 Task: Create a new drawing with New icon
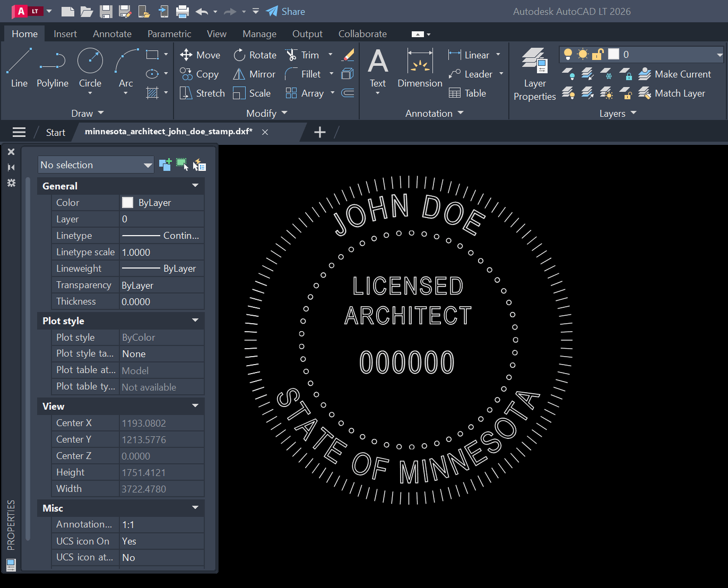[67, 11]
